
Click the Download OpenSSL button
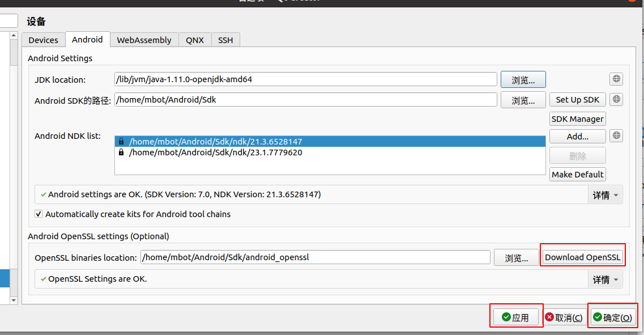582,256
